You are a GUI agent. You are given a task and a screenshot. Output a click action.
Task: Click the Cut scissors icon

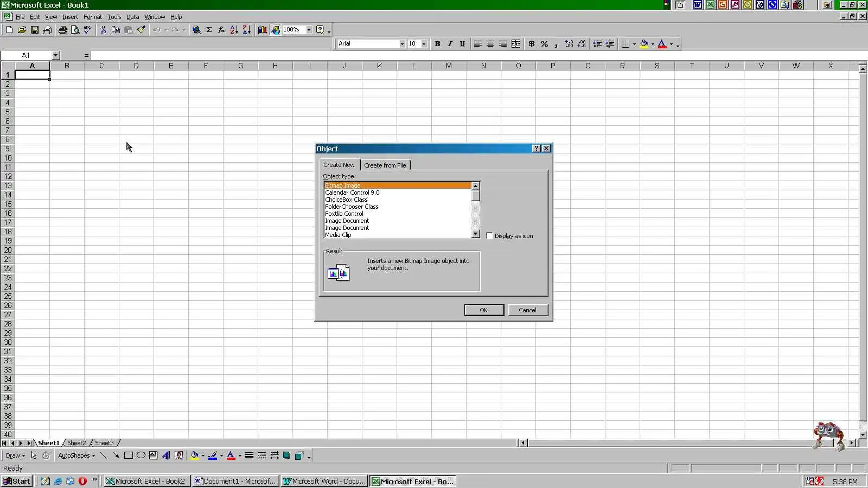103,30
